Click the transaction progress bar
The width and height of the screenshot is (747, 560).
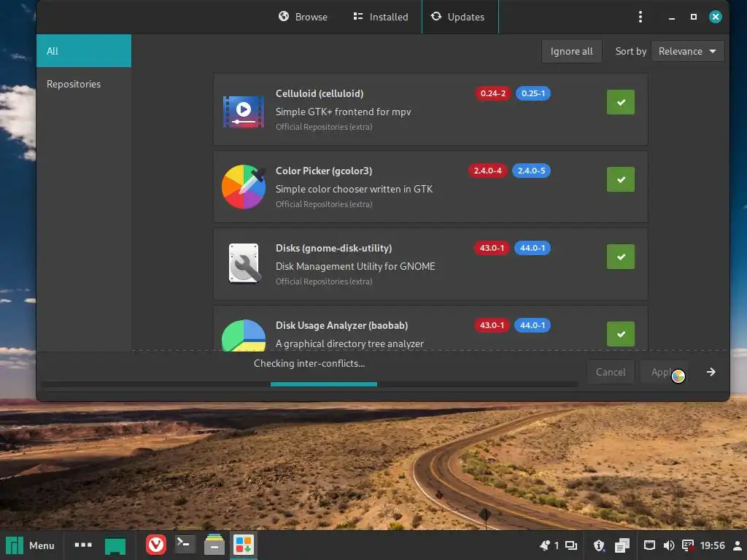pyautogui.click(x=309, y=384)
